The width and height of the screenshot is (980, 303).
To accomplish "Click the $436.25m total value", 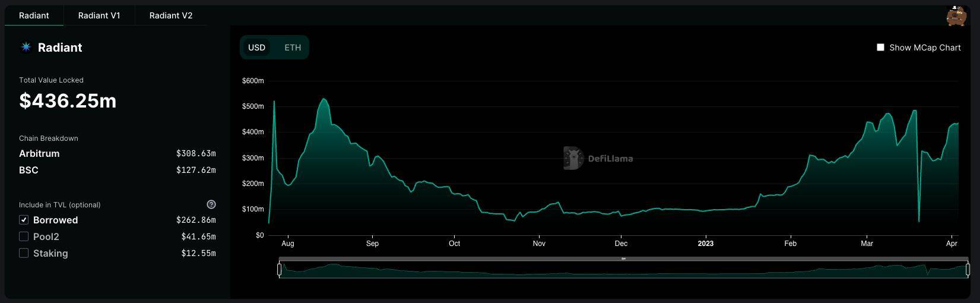I will pyautogui.click(x=68, y=101).
